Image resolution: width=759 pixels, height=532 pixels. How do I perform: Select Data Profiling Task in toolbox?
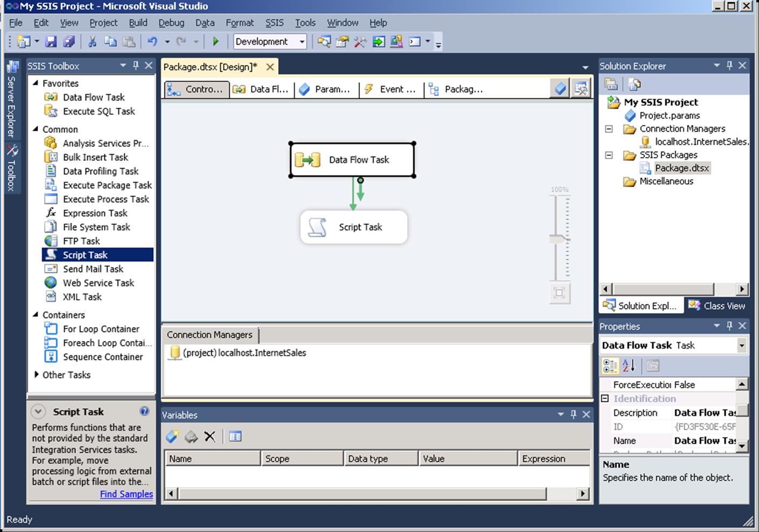(101, 171)
